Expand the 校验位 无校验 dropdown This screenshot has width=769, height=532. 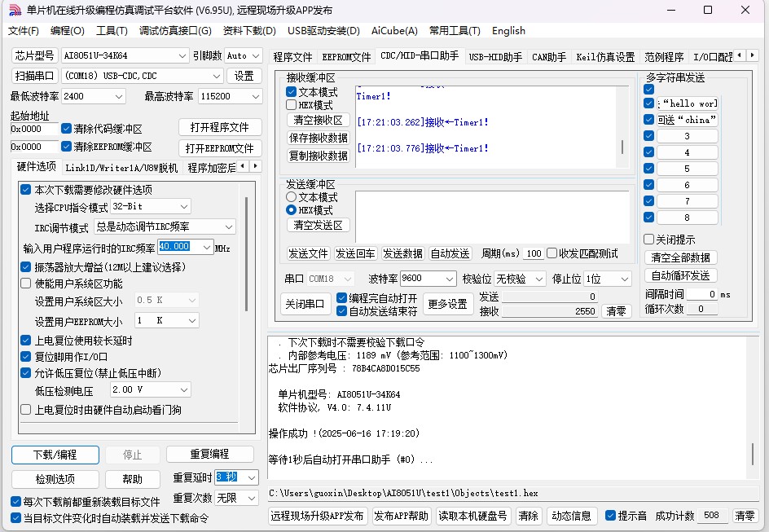(539, 279)
